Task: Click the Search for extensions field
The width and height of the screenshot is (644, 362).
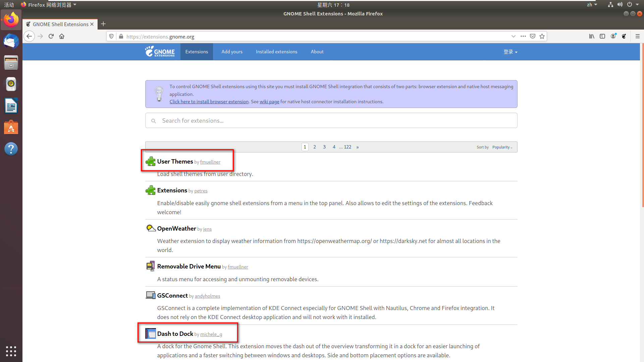Action: pos(331,121)
